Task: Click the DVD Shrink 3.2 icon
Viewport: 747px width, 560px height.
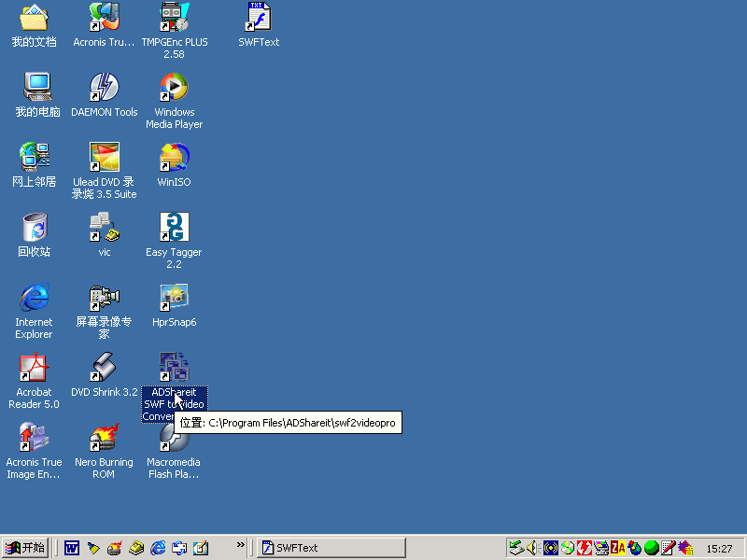Action: click(104, 368)
